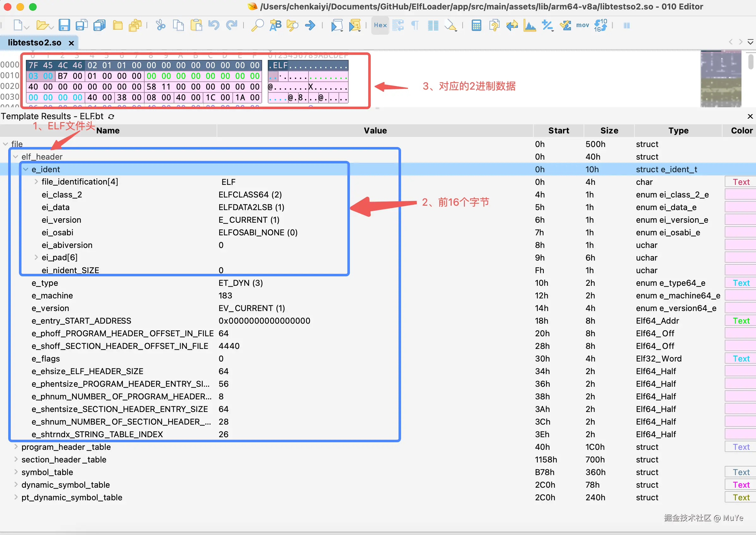Click the Cut scissors icon
This screenshot has height=535, width=756.
tap(160, 25)
